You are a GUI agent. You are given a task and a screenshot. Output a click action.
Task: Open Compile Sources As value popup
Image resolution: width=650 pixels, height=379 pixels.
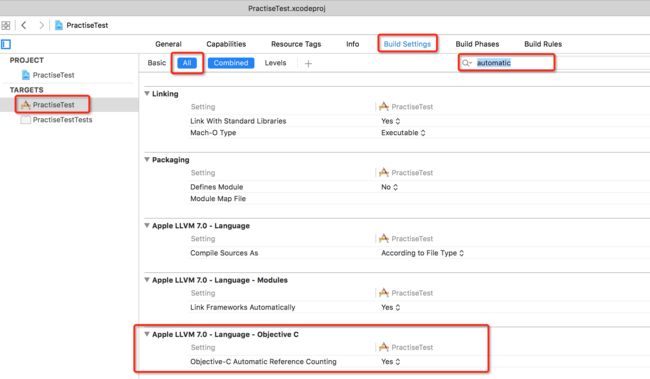(x=422, y=253)
